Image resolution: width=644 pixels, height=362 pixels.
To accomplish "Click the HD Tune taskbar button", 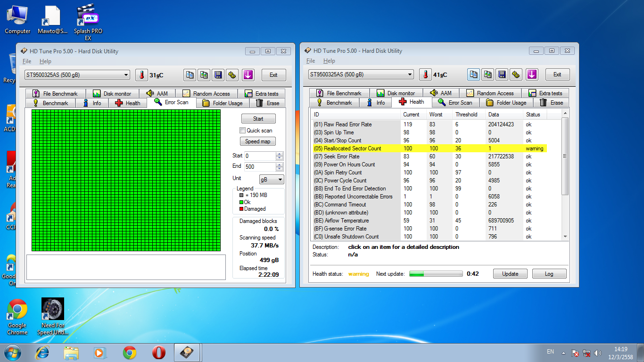I will point(188,352).
